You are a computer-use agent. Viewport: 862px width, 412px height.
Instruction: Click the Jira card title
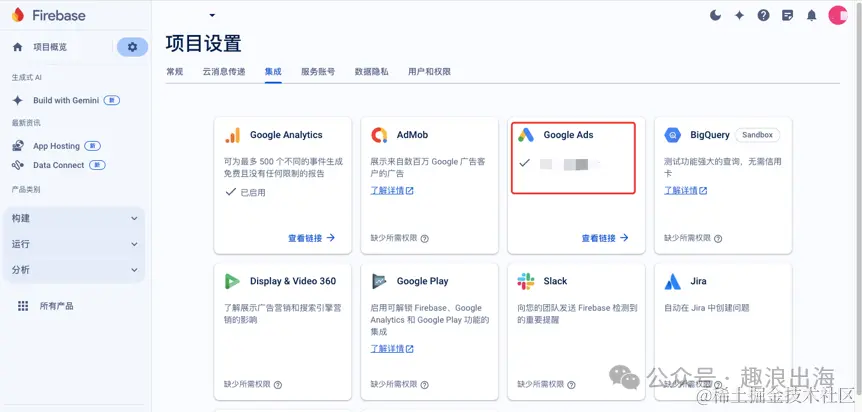coord(698,281)
